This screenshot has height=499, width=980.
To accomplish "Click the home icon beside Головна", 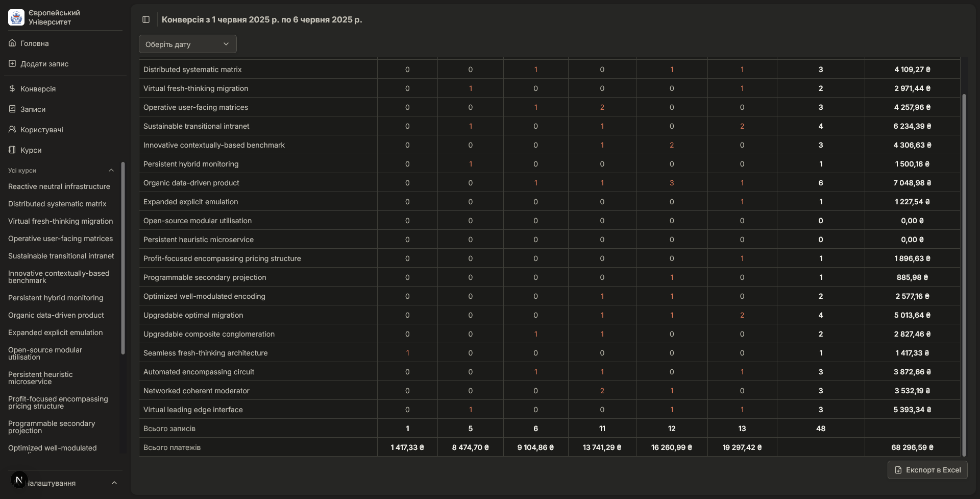I will [x=12, y=43].
